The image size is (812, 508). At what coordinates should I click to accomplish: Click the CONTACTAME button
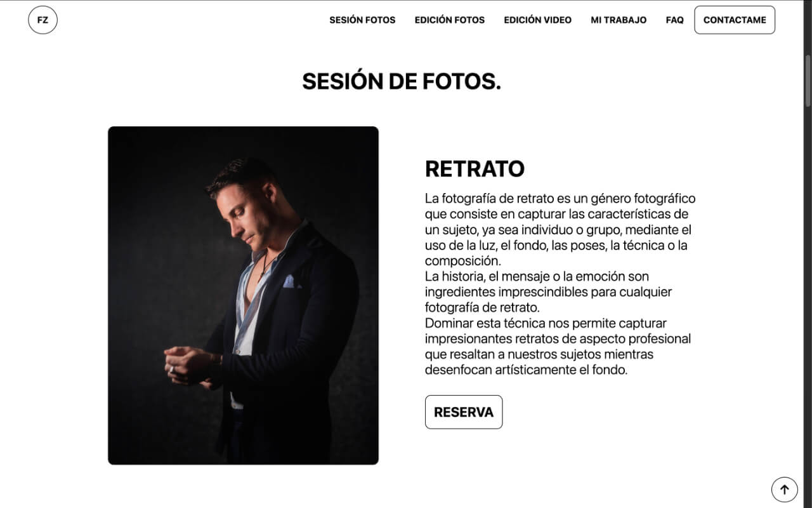pos(735,20)
